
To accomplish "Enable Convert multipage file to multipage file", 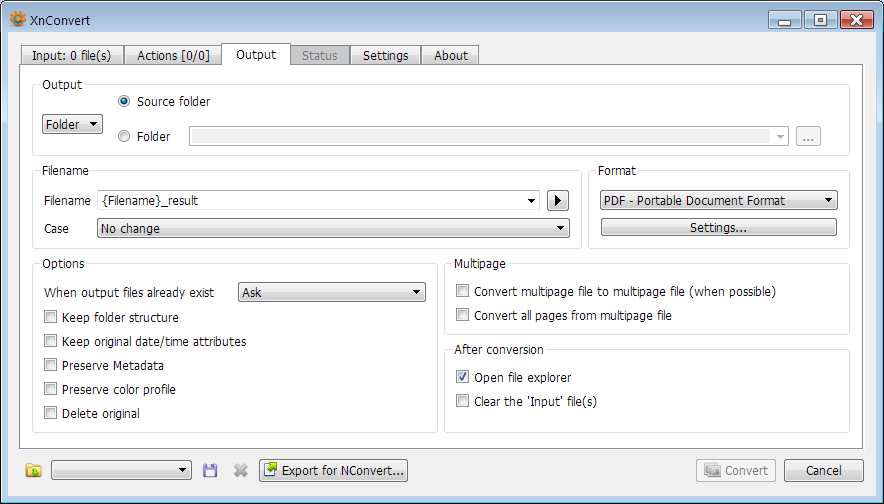I will pyautogui.click(x=462, y=291).
